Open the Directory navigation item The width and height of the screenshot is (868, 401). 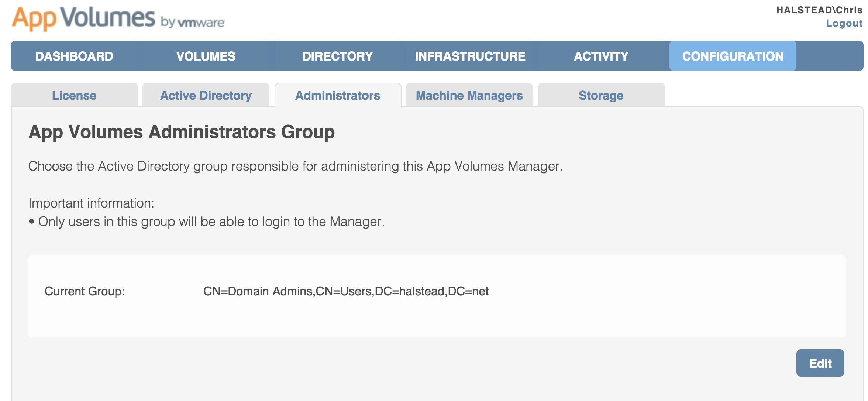337,56
